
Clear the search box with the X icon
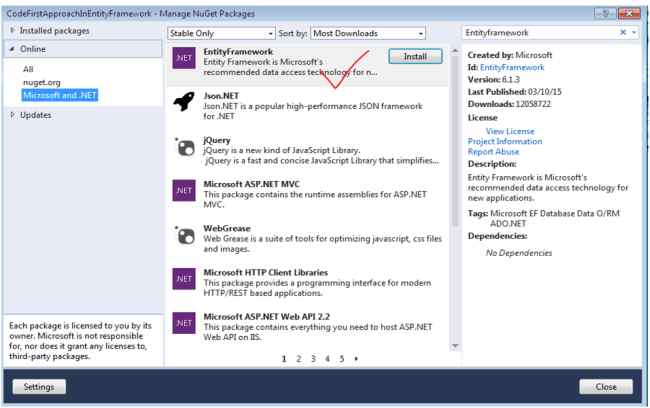click(x=623, y=32)
